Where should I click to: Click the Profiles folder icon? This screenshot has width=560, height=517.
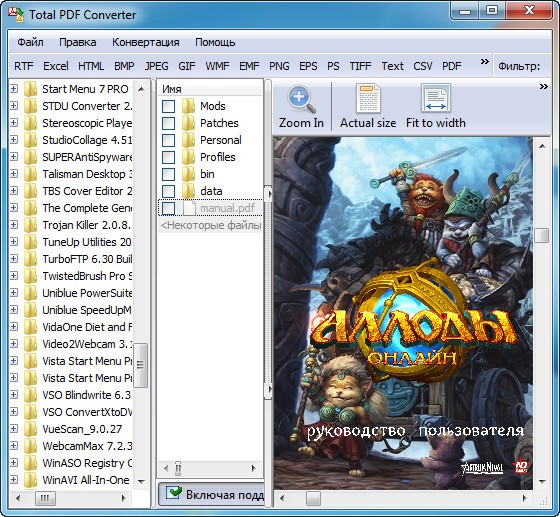(x=188, y=157)
